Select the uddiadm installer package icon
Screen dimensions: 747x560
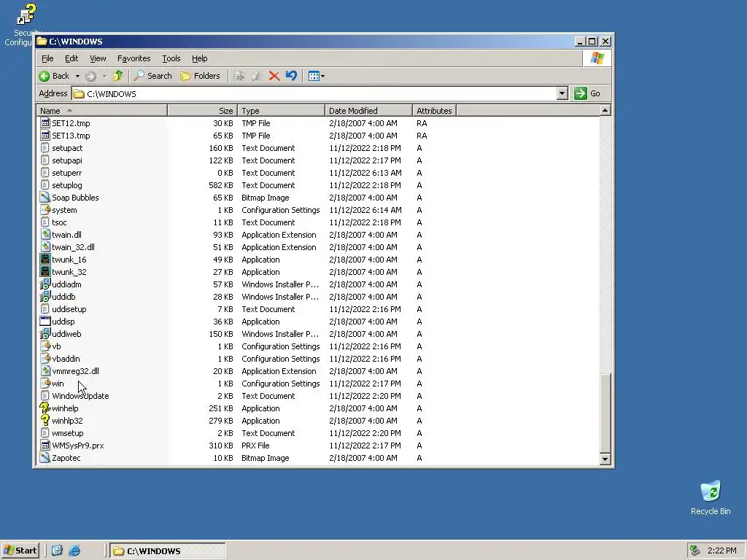point(45,284)
